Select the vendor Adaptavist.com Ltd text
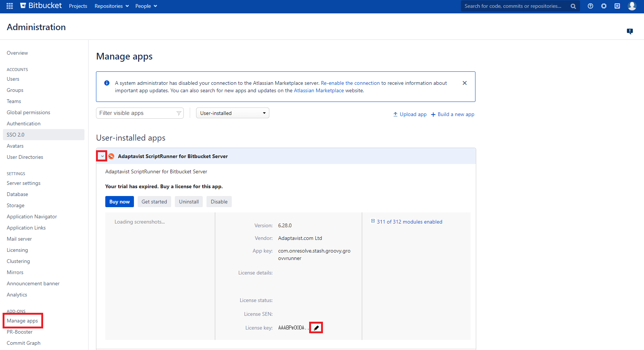 (300, 238)
